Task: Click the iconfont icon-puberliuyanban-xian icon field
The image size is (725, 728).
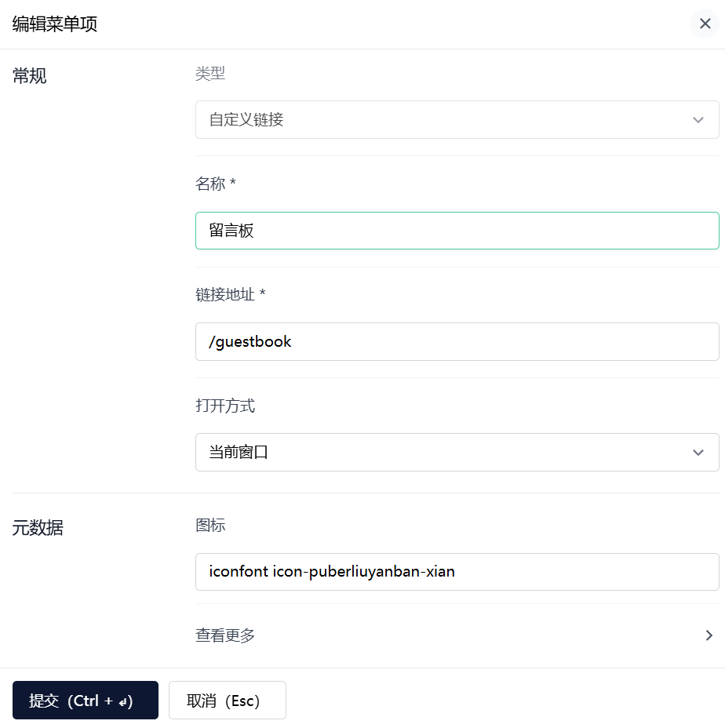Action: [457, 572]
